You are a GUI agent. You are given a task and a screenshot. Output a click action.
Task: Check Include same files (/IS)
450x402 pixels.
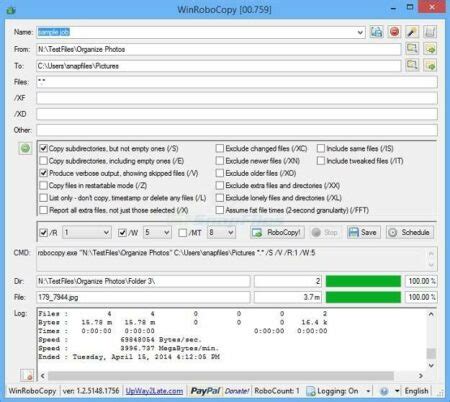tap(321, 148)
